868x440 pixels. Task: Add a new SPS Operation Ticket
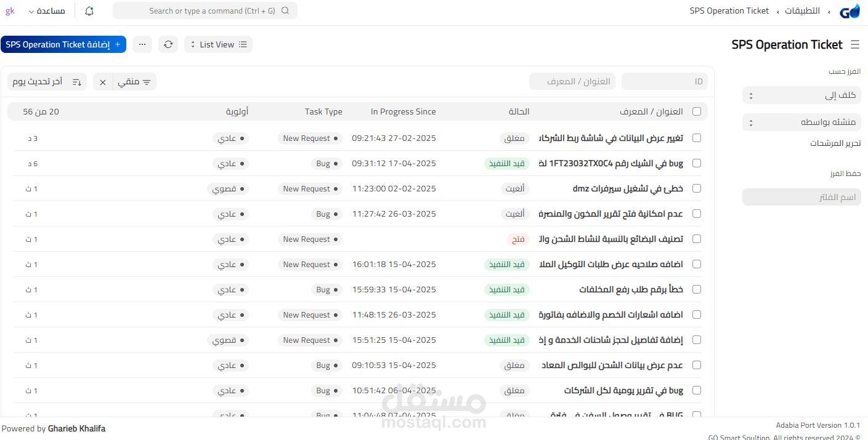[63, 44]
